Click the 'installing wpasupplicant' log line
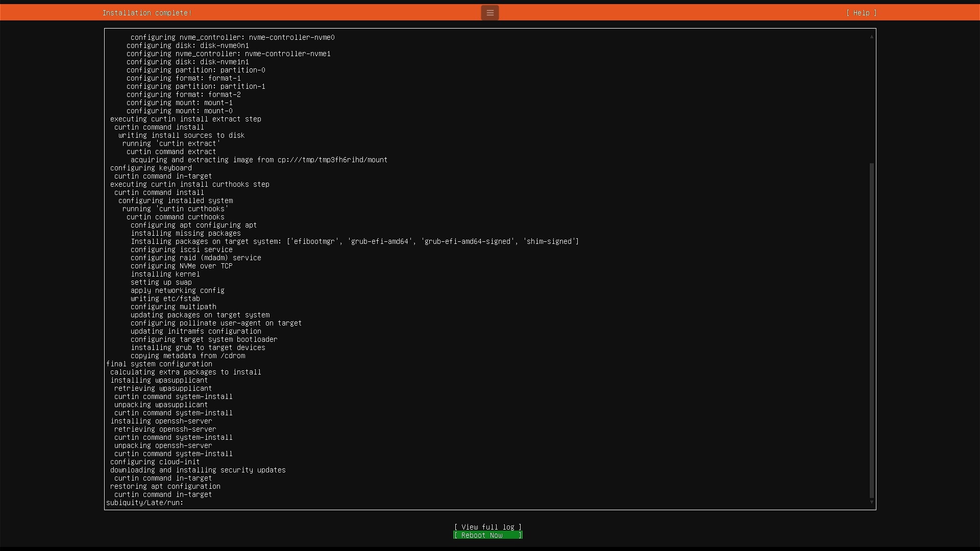980x551 pixels. point(159,380)
